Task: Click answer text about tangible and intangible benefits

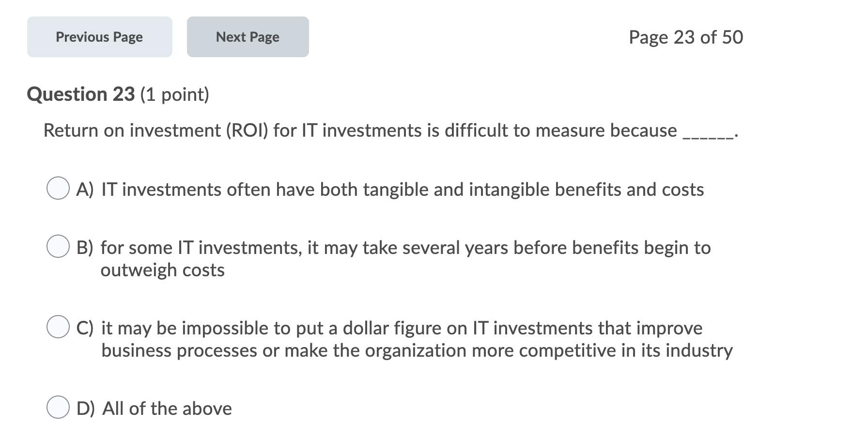Action: tap(403, 189)
